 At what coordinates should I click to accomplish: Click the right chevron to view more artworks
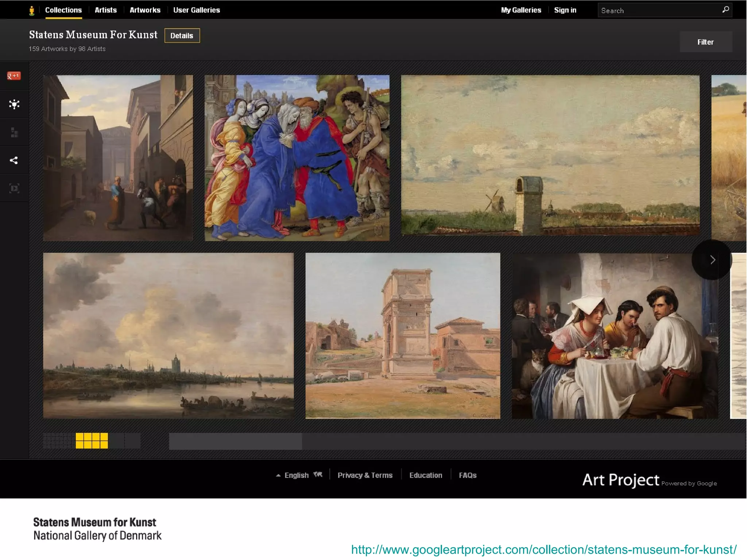pyautogui.click(x=712, y=260)
